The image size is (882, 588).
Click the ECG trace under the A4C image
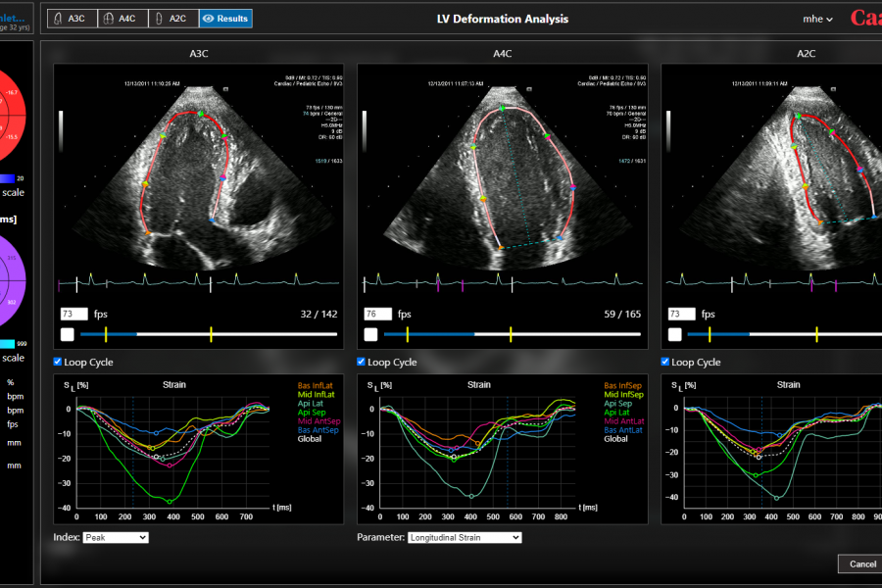tap(503, 281)
